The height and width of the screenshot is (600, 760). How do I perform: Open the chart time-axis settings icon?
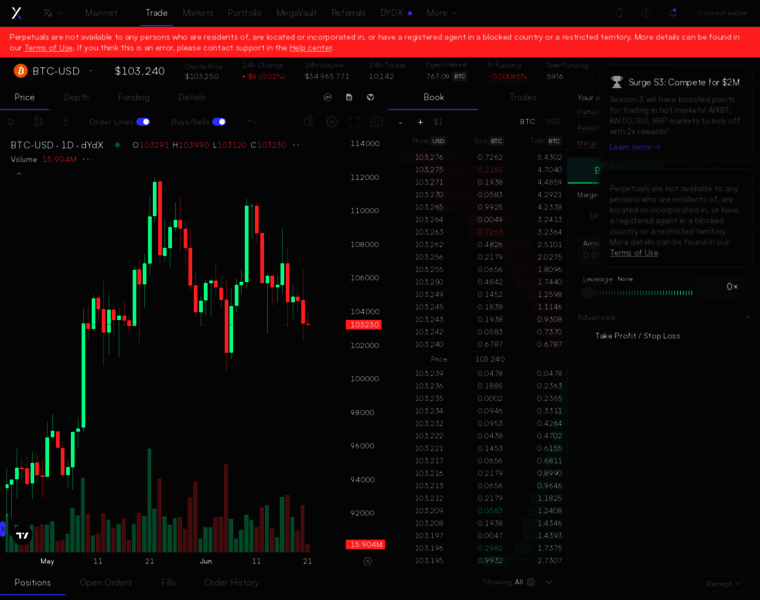click(367, 561)
